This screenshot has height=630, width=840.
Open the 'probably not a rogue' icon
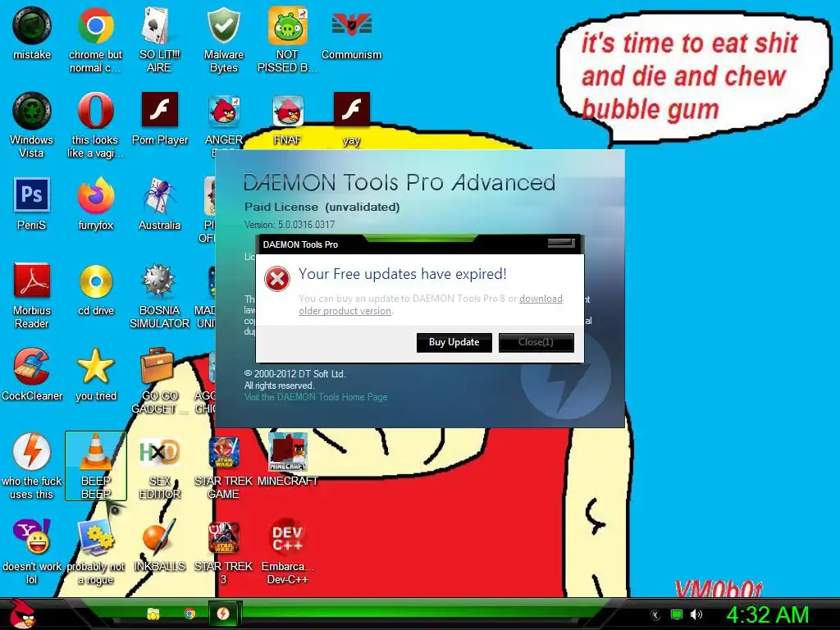[x=95, y=537]
